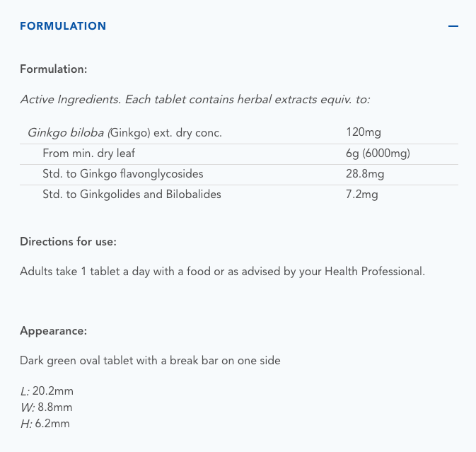Click the 'Appearance:' heading
476x452 pixels.
[x=54, y=330]
